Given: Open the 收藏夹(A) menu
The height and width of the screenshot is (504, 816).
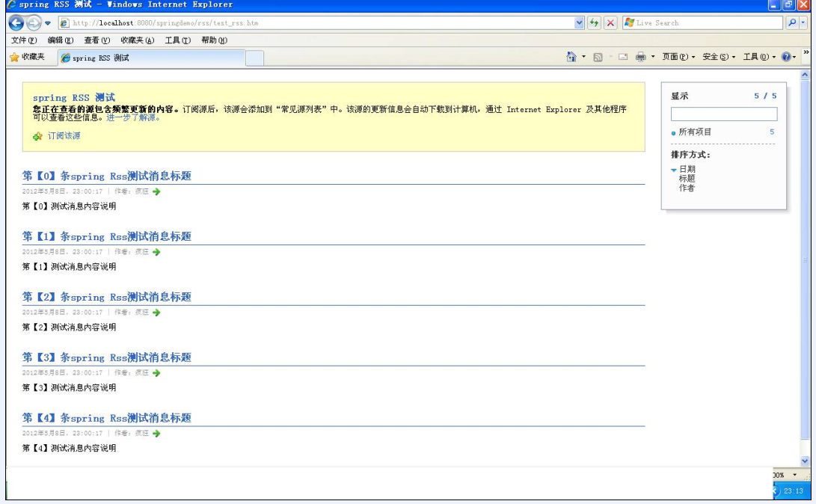Looking at the screenshot, I should 138,40.
